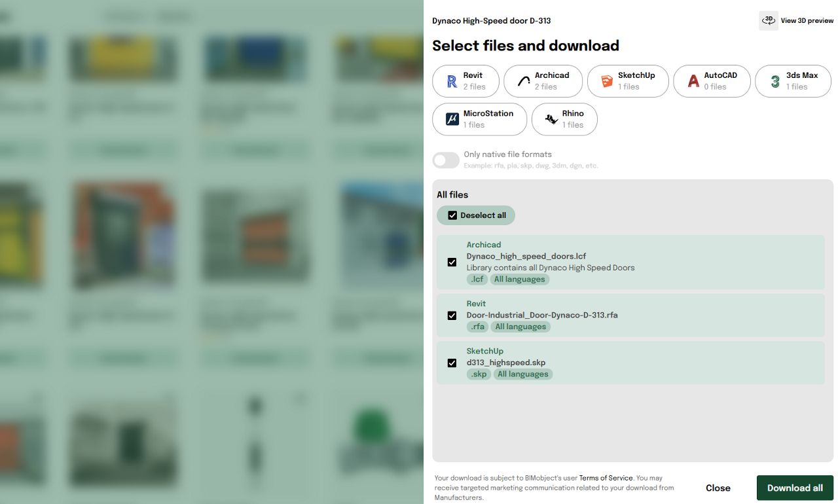Uncheck Dynaco_high_speed_doors.lcf file checkbox
838x504 pixels.
452,262
